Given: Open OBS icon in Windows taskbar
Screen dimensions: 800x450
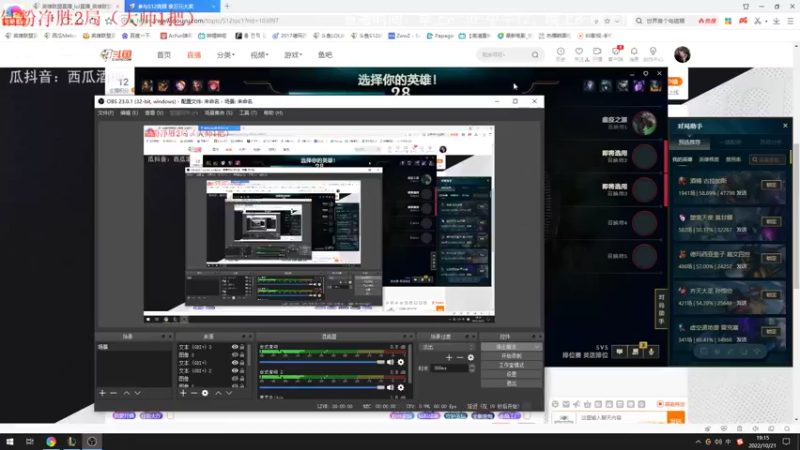Looking at the screenshot, I should tap(92, 441).
